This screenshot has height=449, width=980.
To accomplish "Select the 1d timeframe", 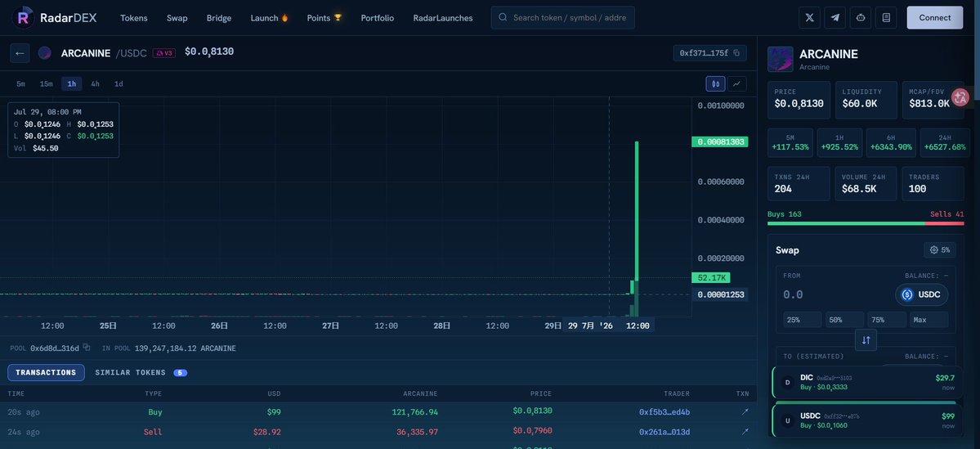I will [119, 83].
